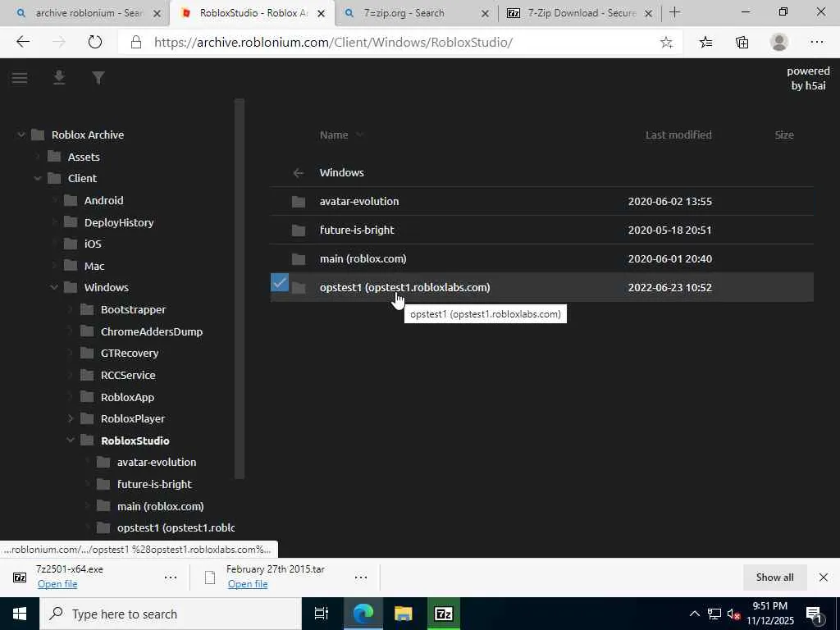Open options for February 27th 2015.tar download
Image resolution: width=840 pixels, height=630 pixels.
pyautogui.click(x=361, y=577)
